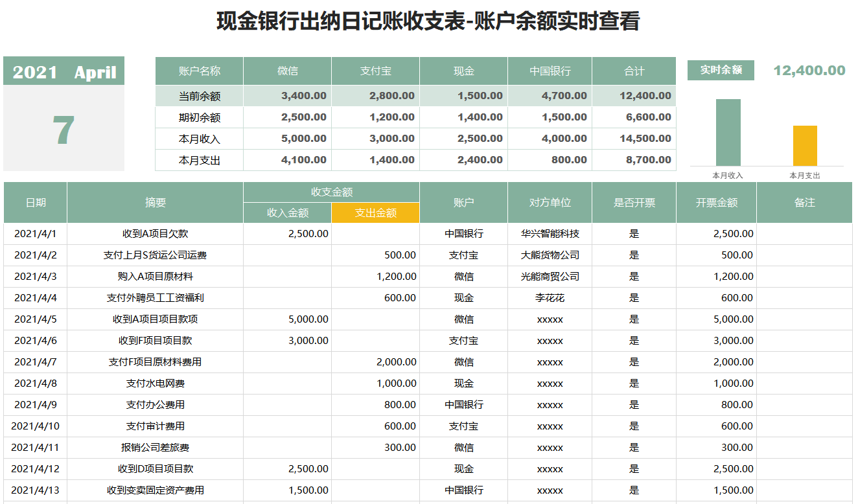Select the 本月收入 row label
Screen dimensions: 858x504
pos(199,138)
